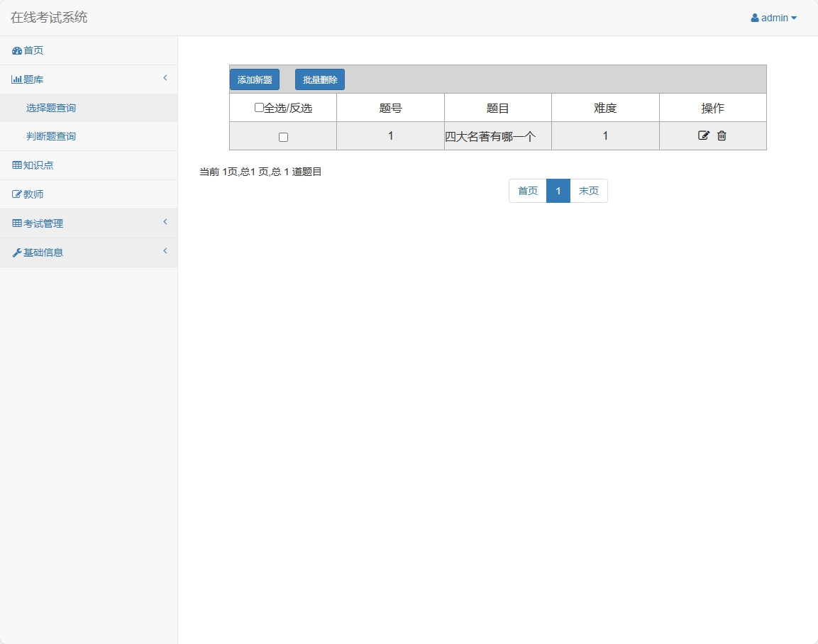Open 基础信息 menu label
Screen dimensions: 818x644
[43, 253]
